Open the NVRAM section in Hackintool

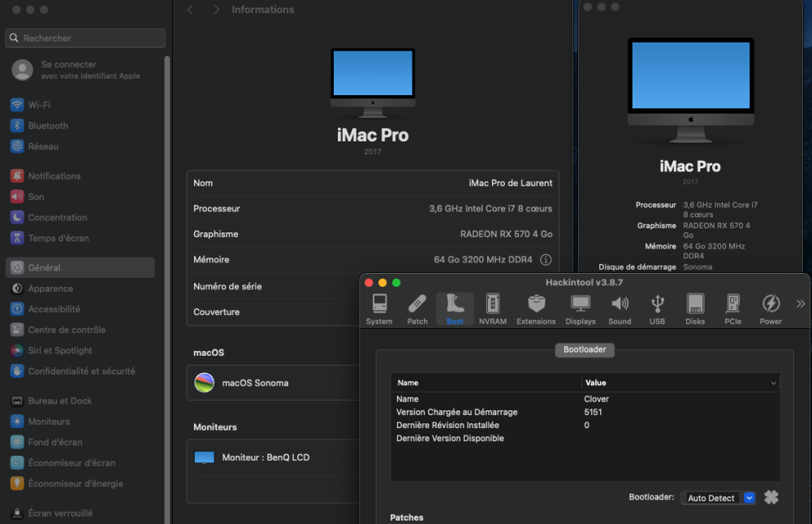(493, 310)
